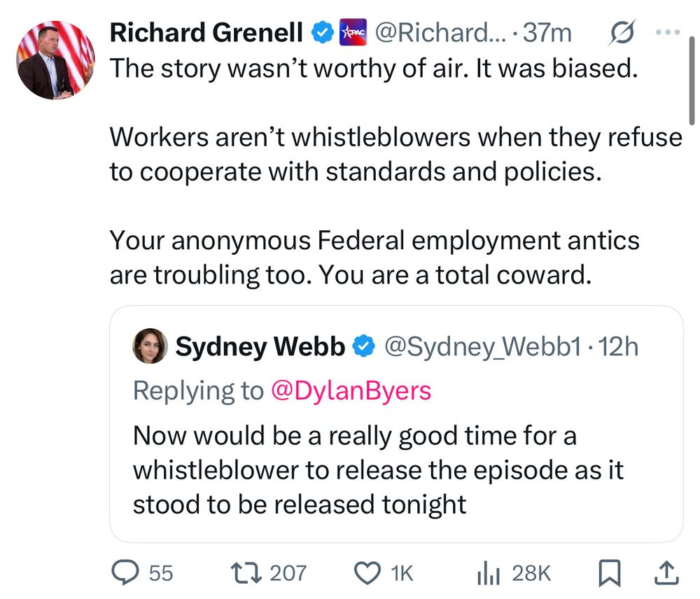The height and width of the screenshot is (599, 700).
Task: Open Richard Grenell's profile name
Action: [x=205, y=32]
